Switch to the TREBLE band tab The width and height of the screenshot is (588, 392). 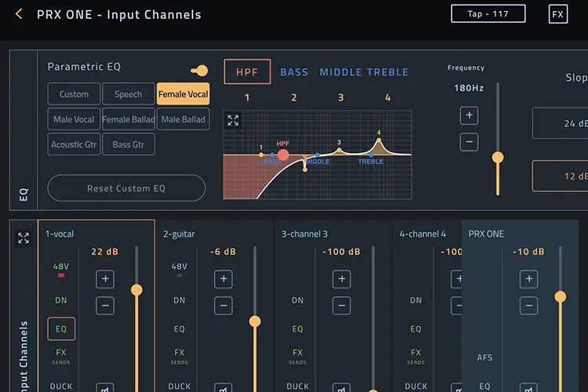pos(387,72)
